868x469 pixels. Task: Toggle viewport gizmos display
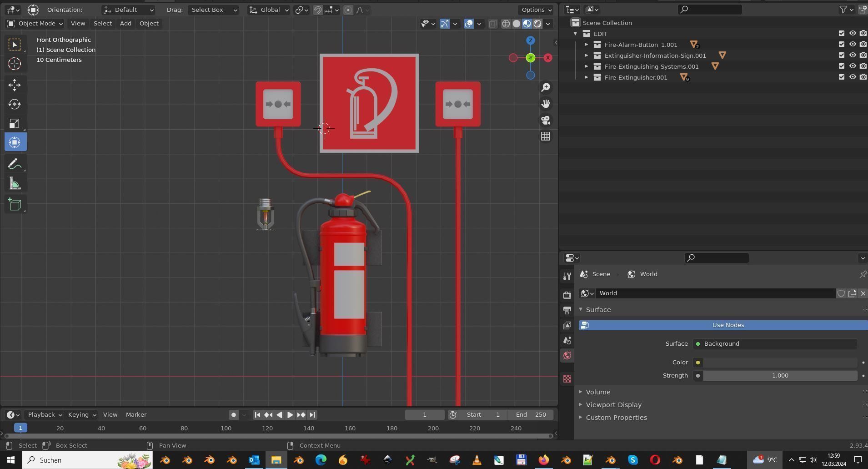[x=445, y=24]
